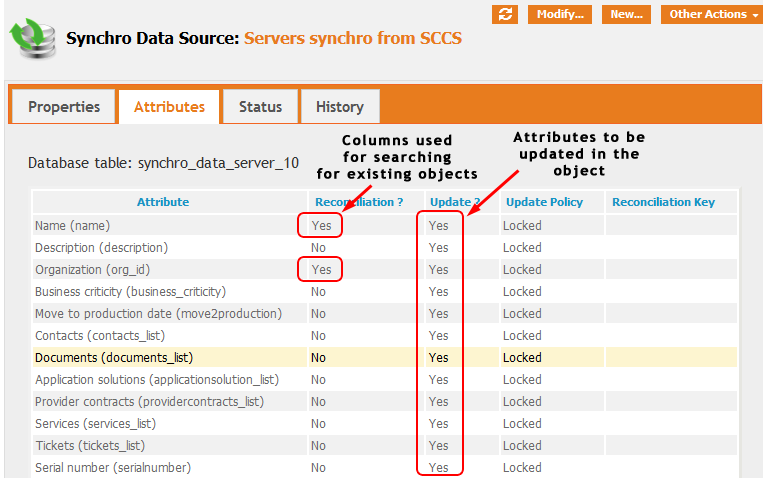The image size is (763, 478).
Task: Go to the History tab
Action: pyautogui.click(x=339, y=107)
